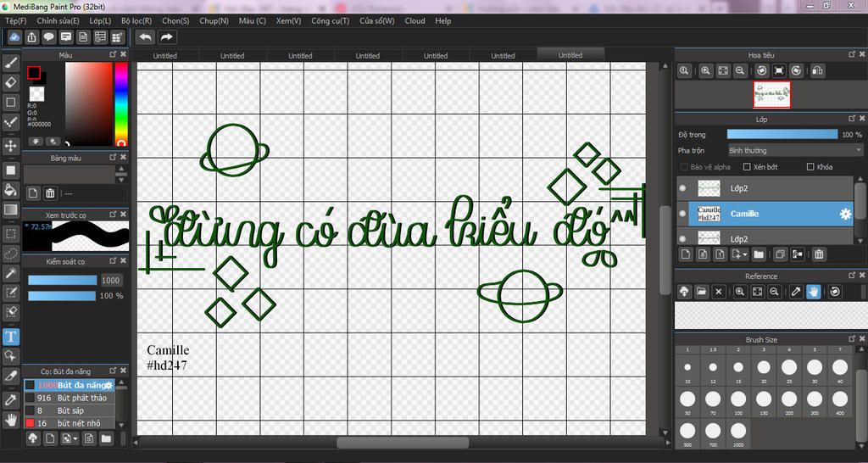
Task: Click the foreground black color swatch
Action: click(34, 73)
